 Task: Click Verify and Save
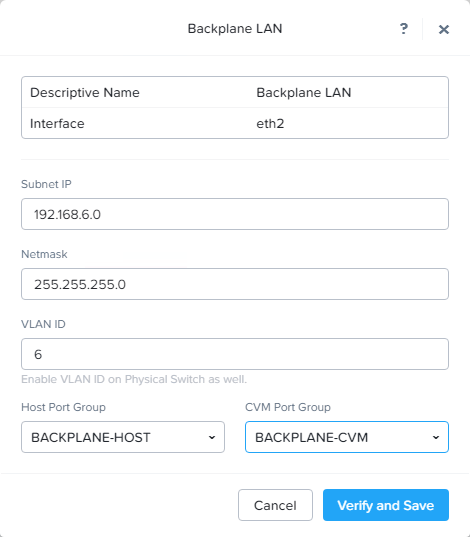(x=386, y=505)
